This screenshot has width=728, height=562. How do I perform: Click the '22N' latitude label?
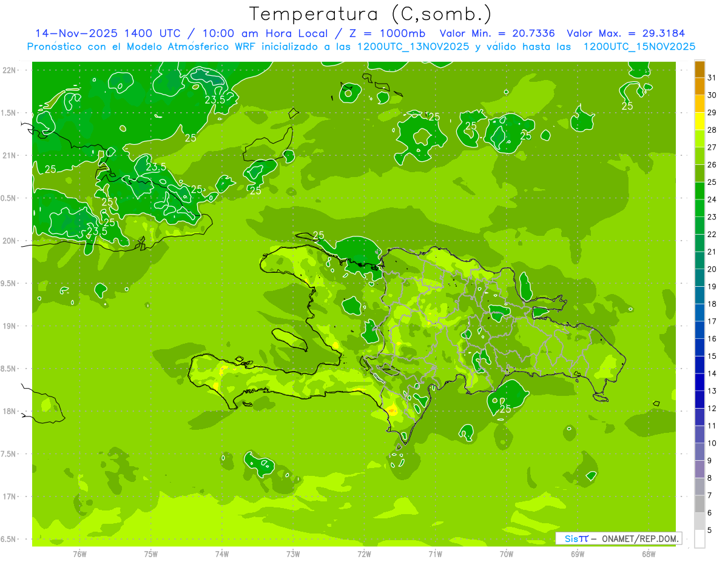pyautogui.click(x=9, y=70)
